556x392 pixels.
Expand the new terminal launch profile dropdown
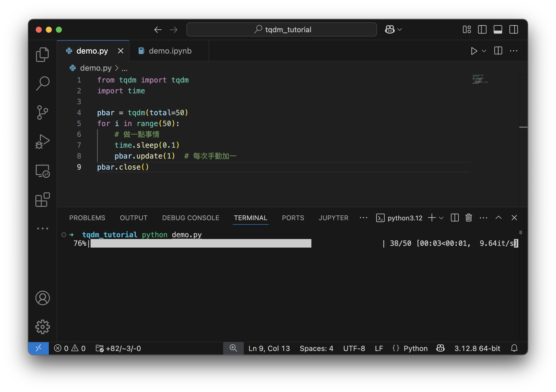click(441, 218)
